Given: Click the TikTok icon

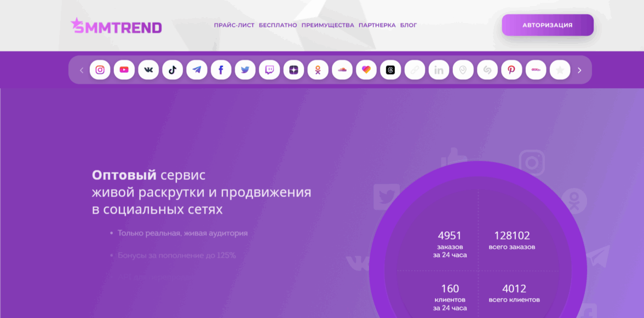Looking at the screenshot, I should tap(173, 70).
